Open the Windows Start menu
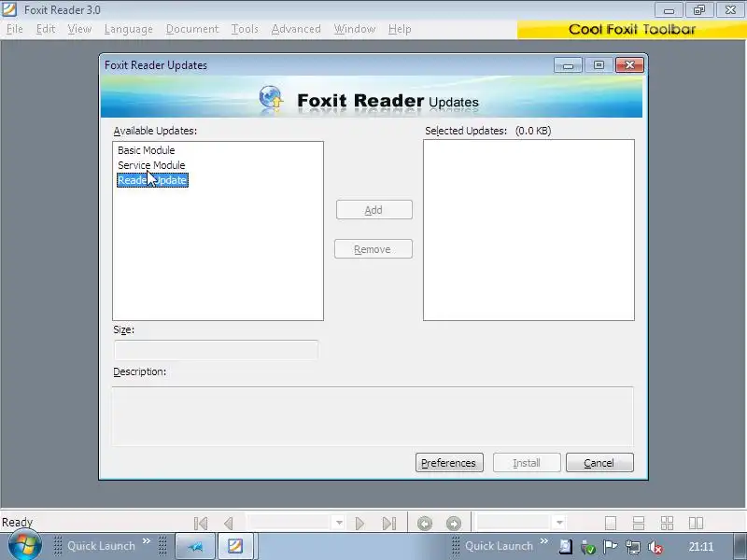This screenshot has height=560, width=747. pos(24,546)
